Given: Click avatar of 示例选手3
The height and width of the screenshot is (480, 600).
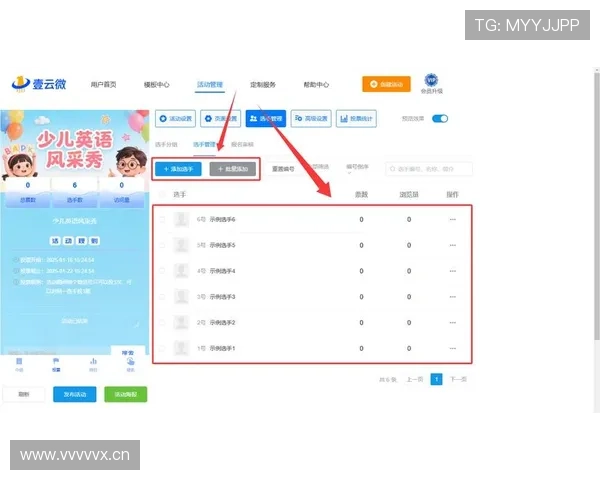Looking at the screenshot, I should pos(181,297).
